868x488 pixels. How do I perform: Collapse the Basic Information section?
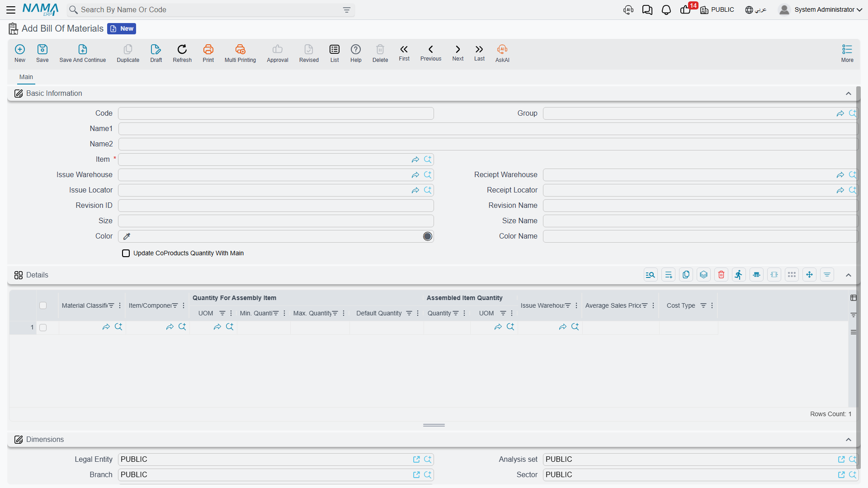coord(849,94)
